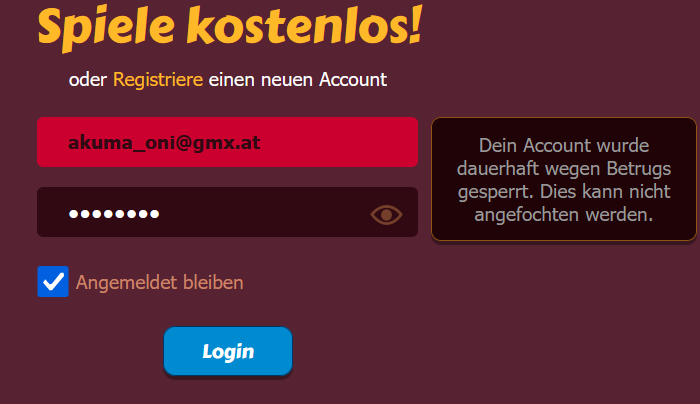This screenshot has height=404, width=700.
Task: Click the white checkmark in the blue box
Action: pyautogui.click(x=53, y=282)
